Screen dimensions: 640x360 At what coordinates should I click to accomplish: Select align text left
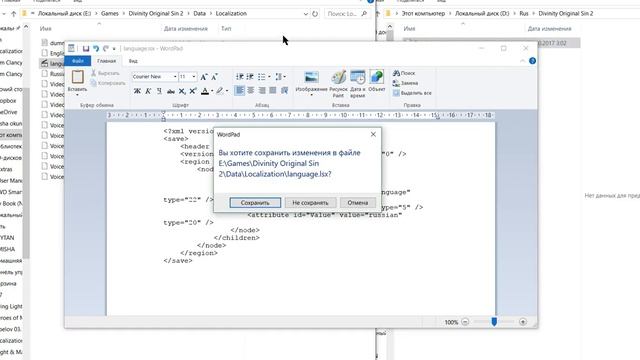tap(240, 90)
